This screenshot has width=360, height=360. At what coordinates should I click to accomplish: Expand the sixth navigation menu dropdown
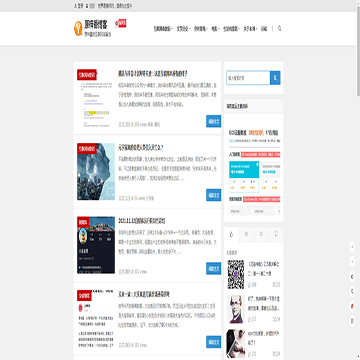(250, 29)
